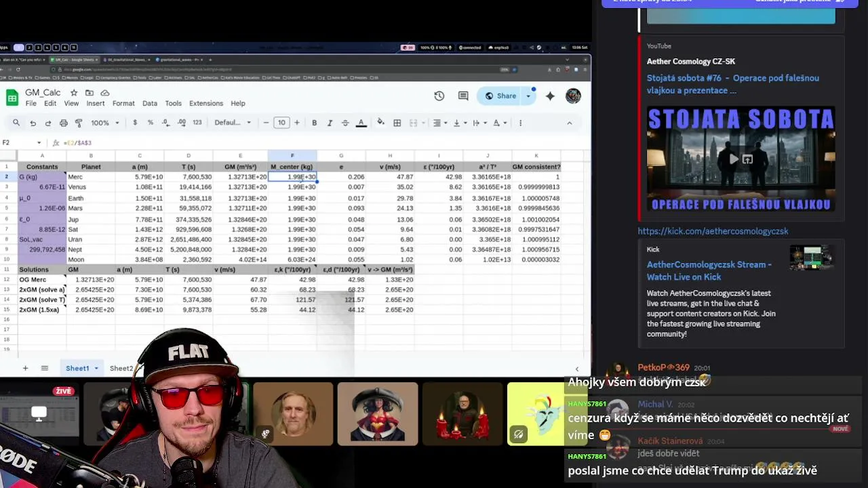Screen dimensions: 868x488
Task: Click the merge cells icon
Action: pyautogui.click(x=413, y=123)
